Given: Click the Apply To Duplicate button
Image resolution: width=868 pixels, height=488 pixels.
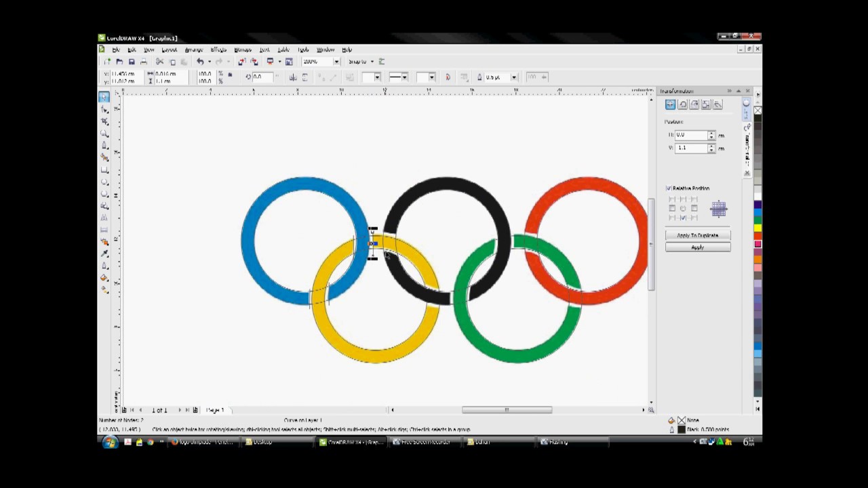Looking at the screenshot, I should pos(698,235).
